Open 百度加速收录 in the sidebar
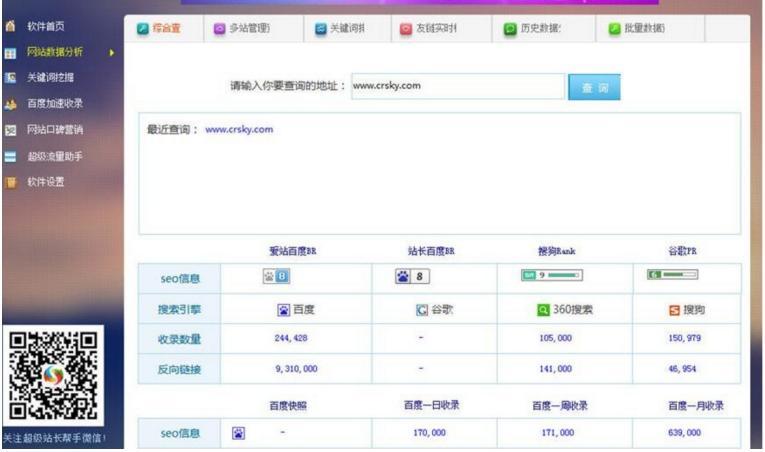Viewport: 765px width, 452px height. (x=55, y=103)
